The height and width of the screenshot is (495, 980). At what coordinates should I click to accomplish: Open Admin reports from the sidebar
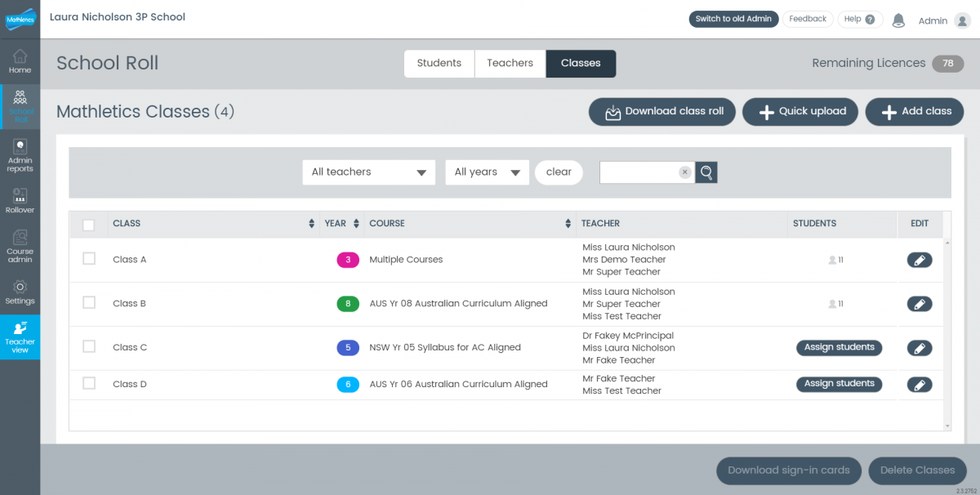tap(20, 154)
